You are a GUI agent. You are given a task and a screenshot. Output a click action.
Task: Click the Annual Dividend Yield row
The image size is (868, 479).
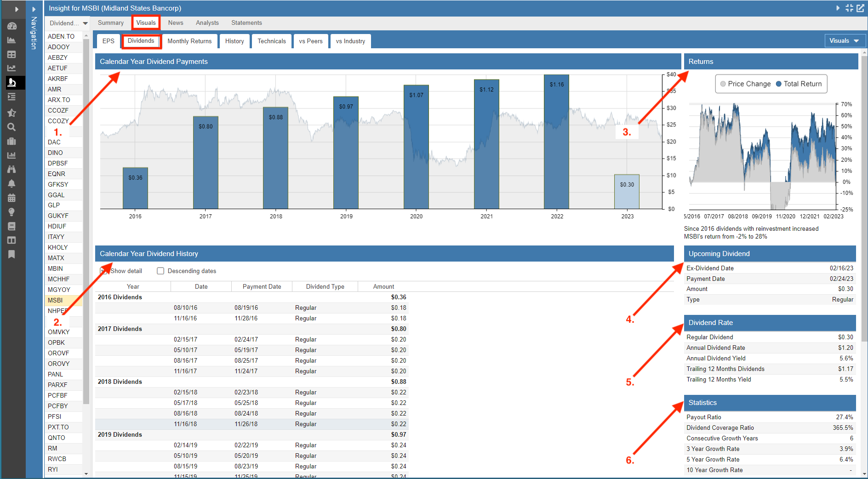[770, 358]
